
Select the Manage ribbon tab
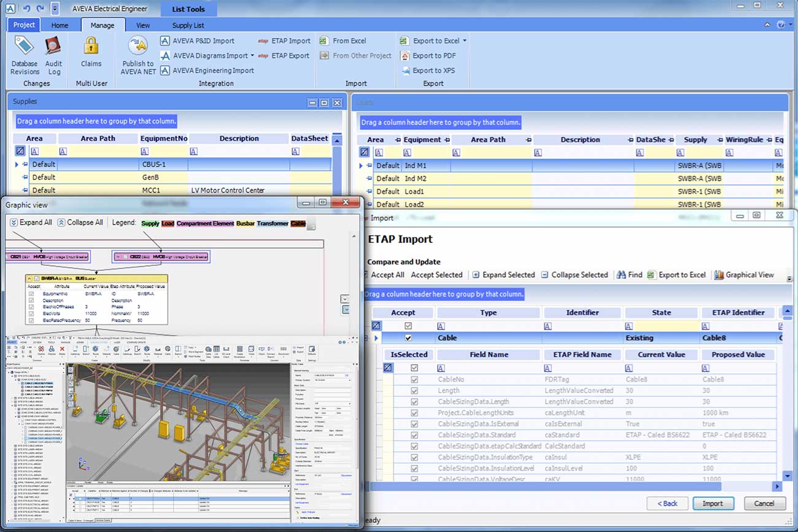click(x=103, y=25)
